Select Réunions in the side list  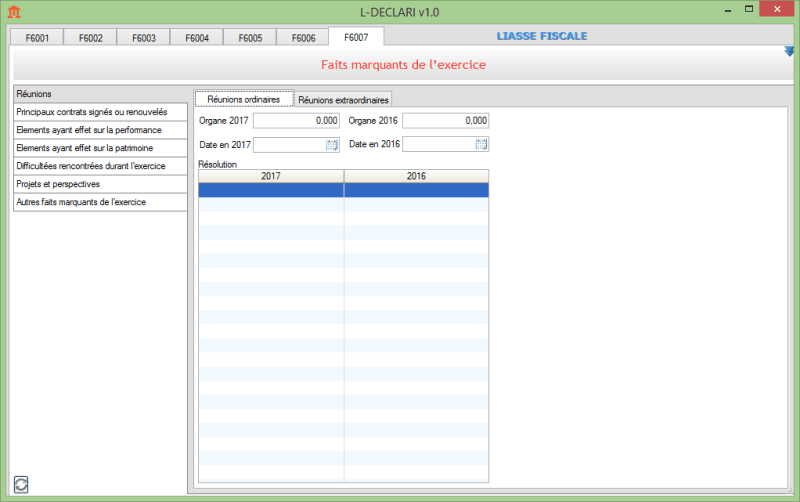click(100, 94)
